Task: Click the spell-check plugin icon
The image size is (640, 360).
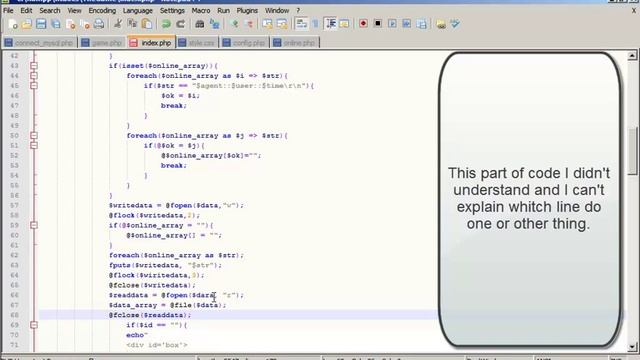Action: (455, 24)
